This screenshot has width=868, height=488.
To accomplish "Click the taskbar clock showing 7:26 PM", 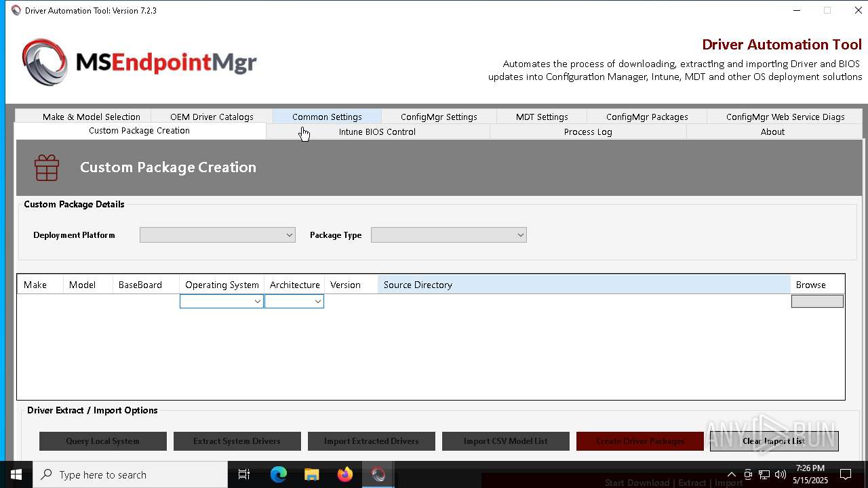I will (810, 474).
